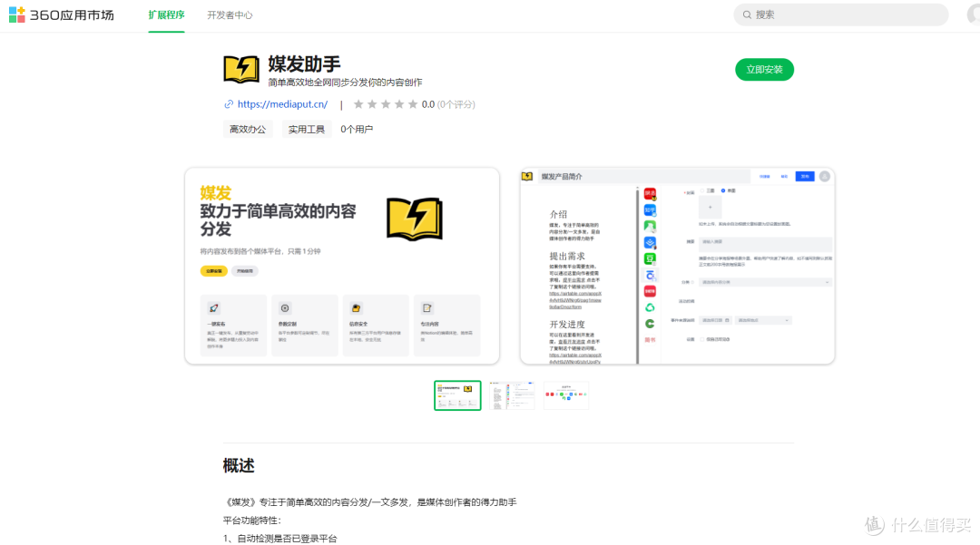The height and width of the screenshot is (545, 980).
Task: Click the yellow 立即安装 pill in the promo image
Action: tap(214, 271)
